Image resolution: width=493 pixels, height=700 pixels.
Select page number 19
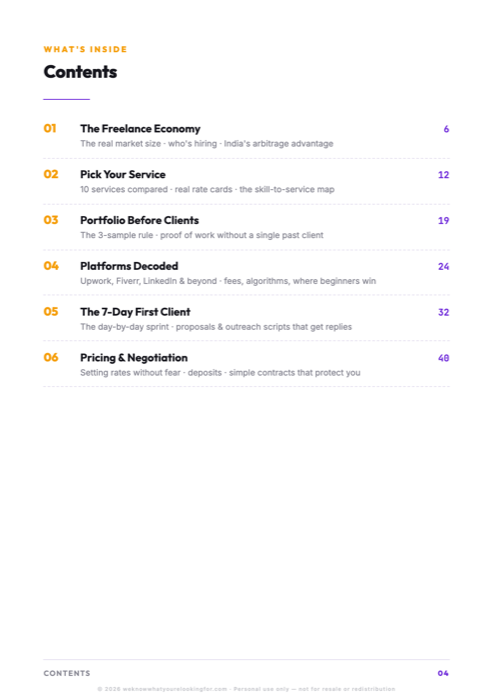coord(443,221)
